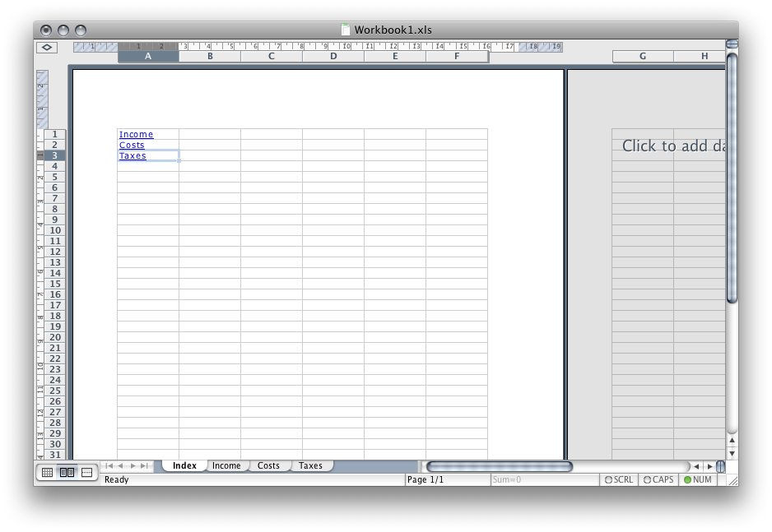Click the horizontal split box above vertical scrollbar
This screenshot has width=772, height=532.
(732, 44)
